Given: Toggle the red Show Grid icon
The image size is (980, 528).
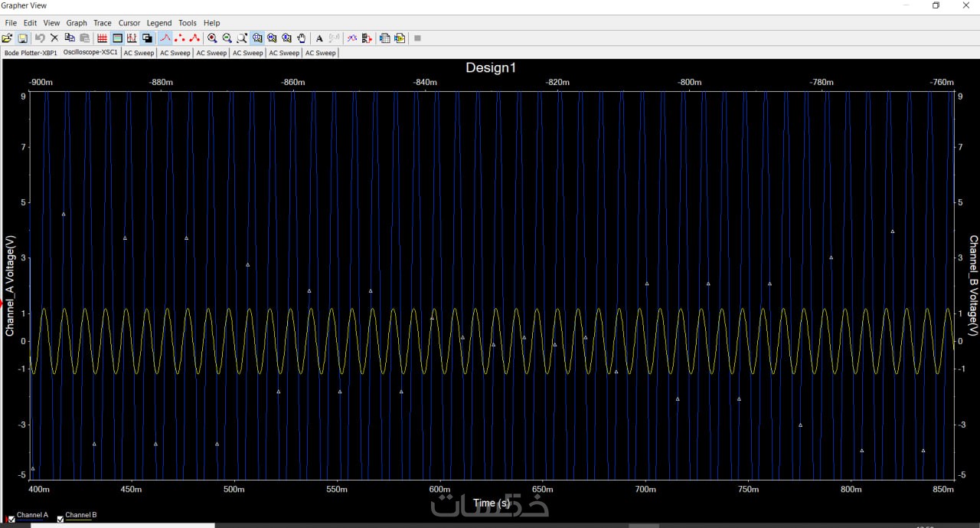Looking at the screenshot, I should pos(102,38).
